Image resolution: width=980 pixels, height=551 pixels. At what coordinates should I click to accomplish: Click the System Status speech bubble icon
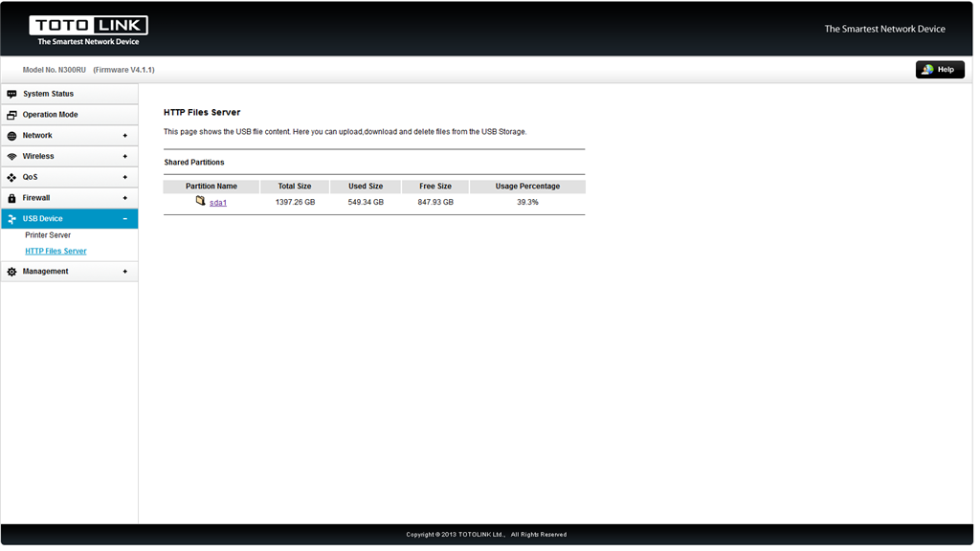[11, 95]
